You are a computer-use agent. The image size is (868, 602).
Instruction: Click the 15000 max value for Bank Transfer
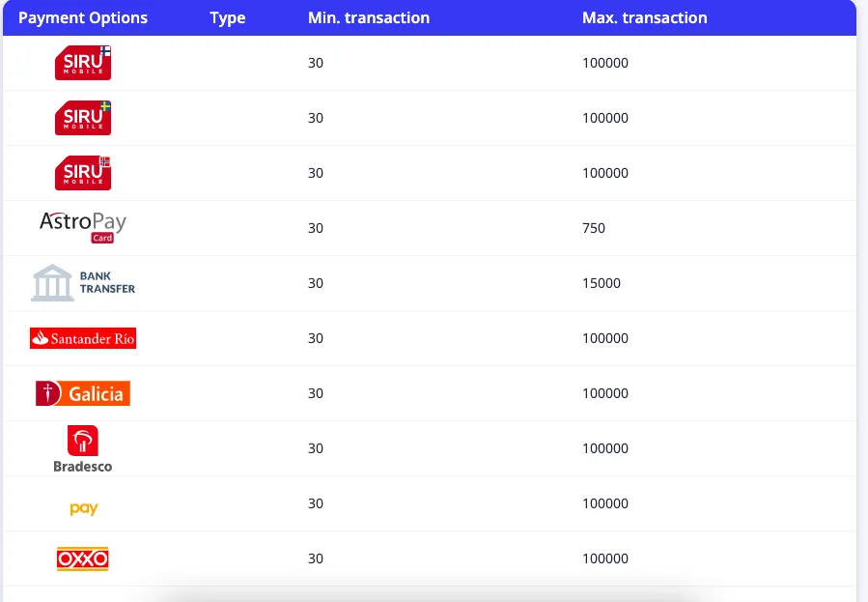602,283
